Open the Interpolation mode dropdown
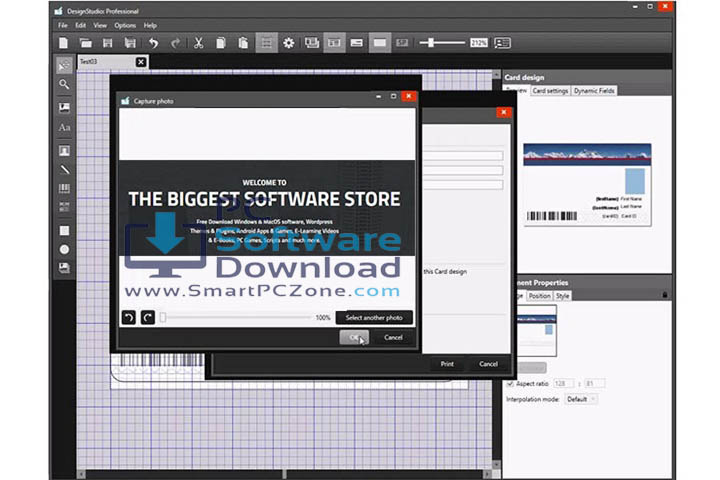 click(581, 399)
